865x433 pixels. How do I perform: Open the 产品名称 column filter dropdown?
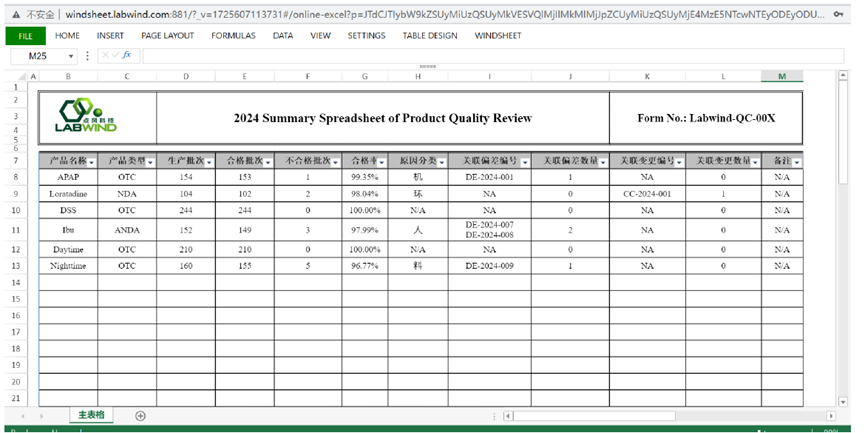click(92, 161)
